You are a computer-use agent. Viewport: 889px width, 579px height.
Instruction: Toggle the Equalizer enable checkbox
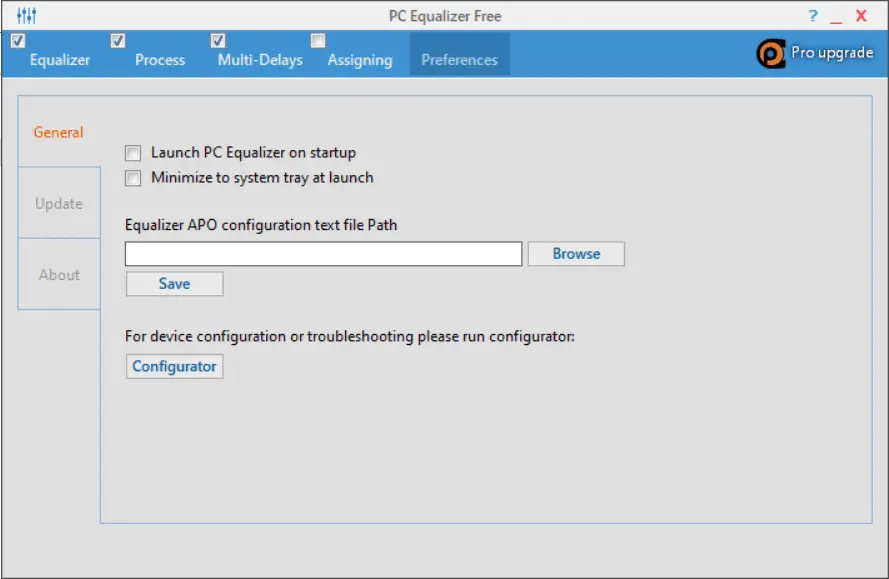click(x=18, y=41)
